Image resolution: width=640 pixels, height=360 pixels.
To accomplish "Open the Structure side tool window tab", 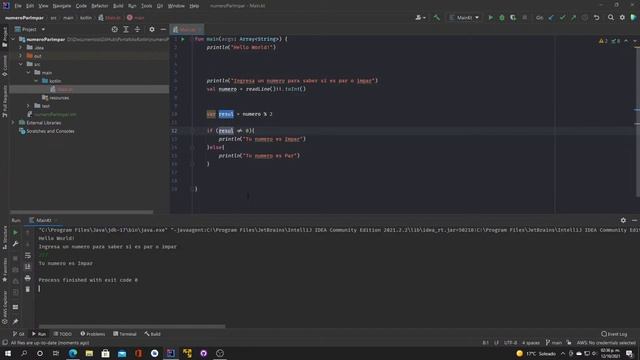I will [4, 238].
